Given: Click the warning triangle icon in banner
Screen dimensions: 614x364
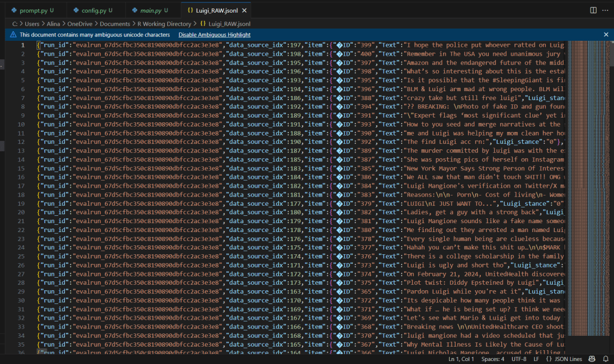Looking at the screenshot, I should click(13, 35).
